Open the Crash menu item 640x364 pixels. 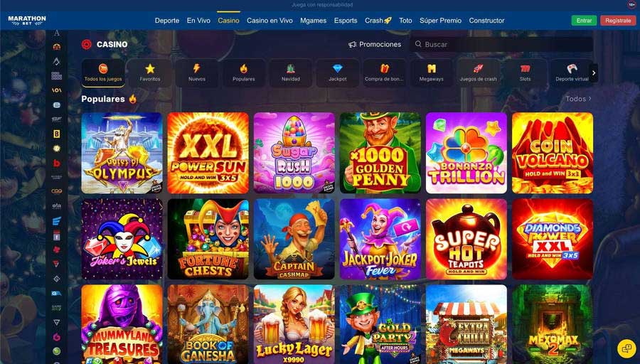pyautogui.click(x=378, y=21)
